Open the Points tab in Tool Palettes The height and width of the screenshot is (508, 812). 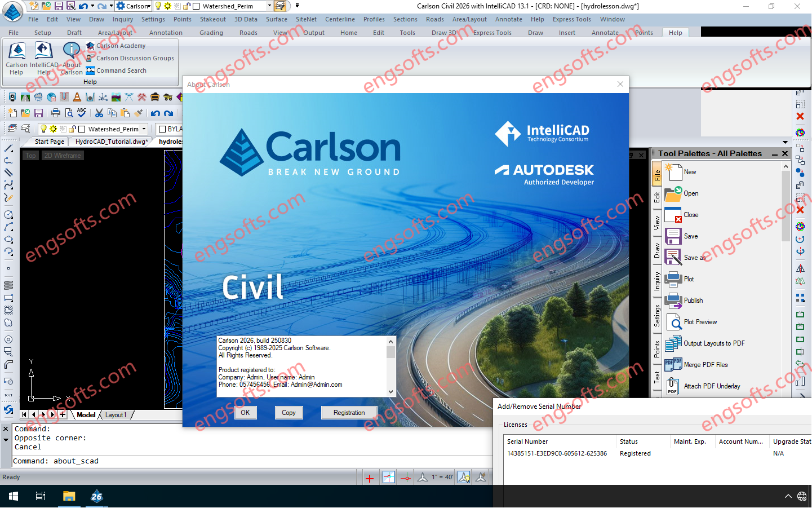coord(657,349)
